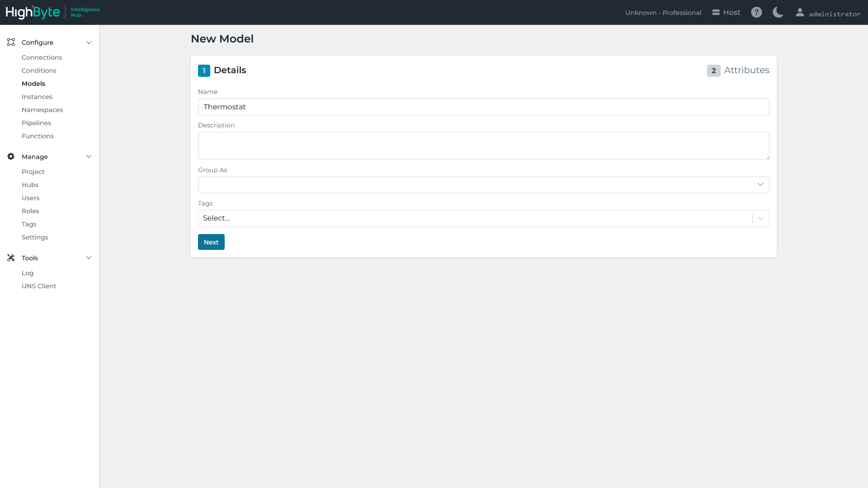This screenshot has height=488, width=868.
Task: Click into the Description text area
Action: [x=483, y=145]
